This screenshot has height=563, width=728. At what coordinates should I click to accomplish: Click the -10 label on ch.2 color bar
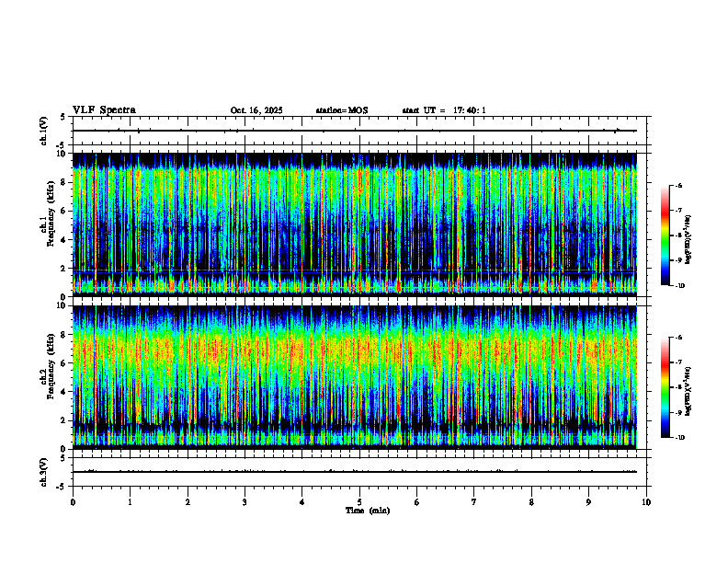click(x=680, y=438)
